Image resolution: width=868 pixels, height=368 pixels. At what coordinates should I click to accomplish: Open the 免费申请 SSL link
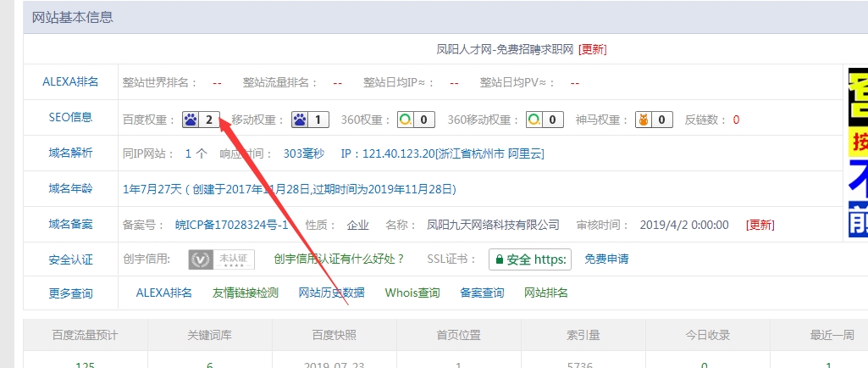[x=606, y=259]
